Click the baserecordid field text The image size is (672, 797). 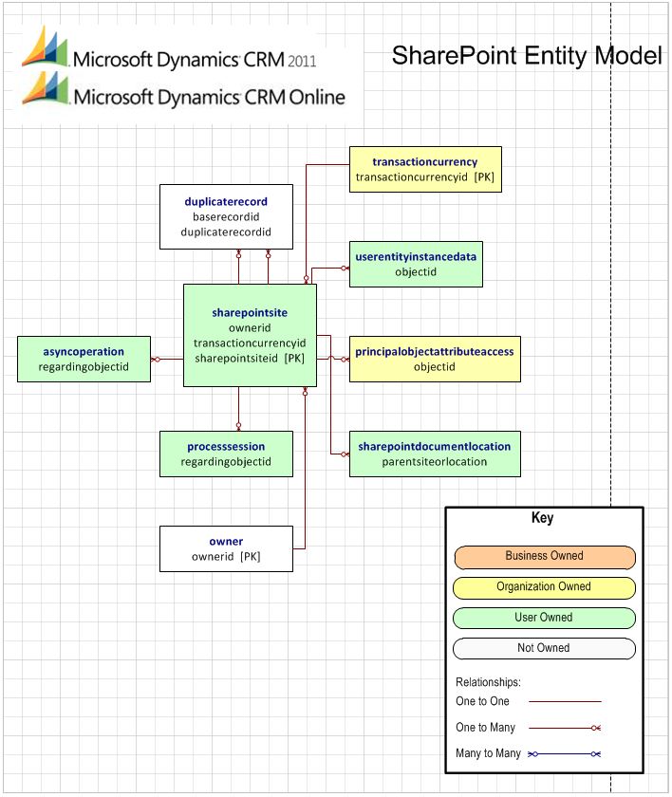[226, 216]
